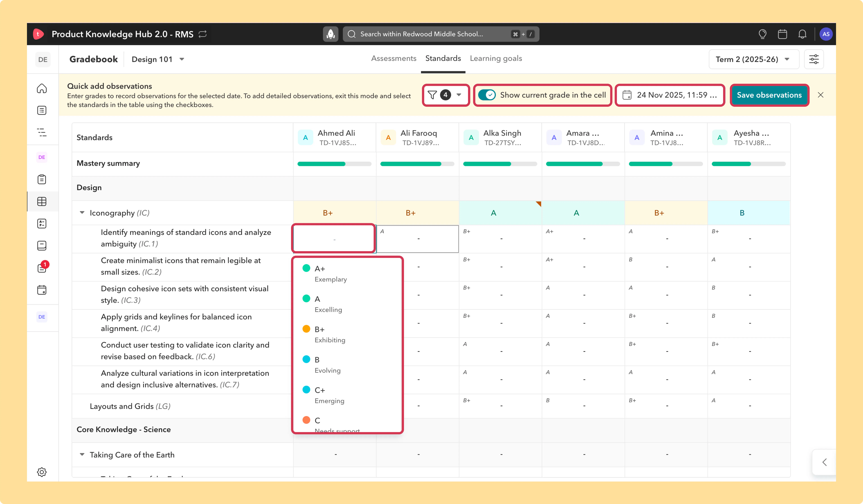Select C+ Emerging grade option
863x504 pixels.
coord(347,395)
